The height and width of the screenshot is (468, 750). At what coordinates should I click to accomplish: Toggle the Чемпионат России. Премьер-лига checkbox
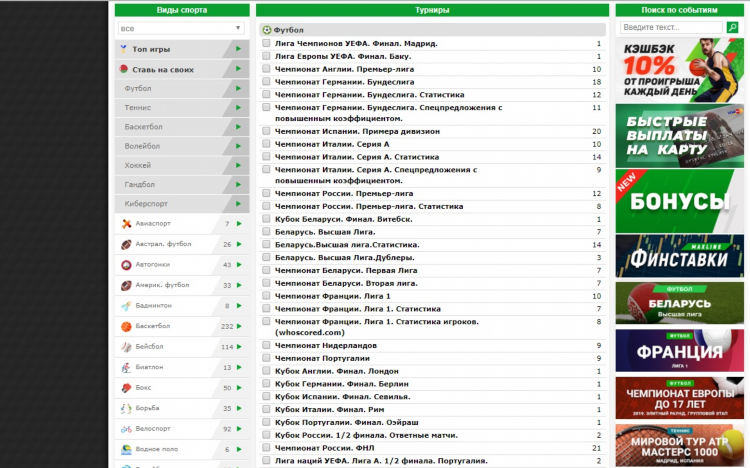(266, 193)
